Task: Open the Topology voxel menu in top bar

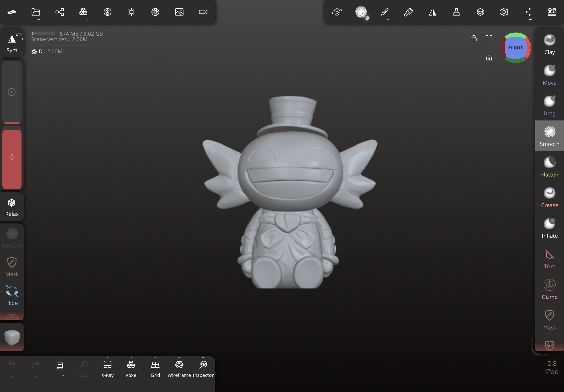Action: point(83,12)
